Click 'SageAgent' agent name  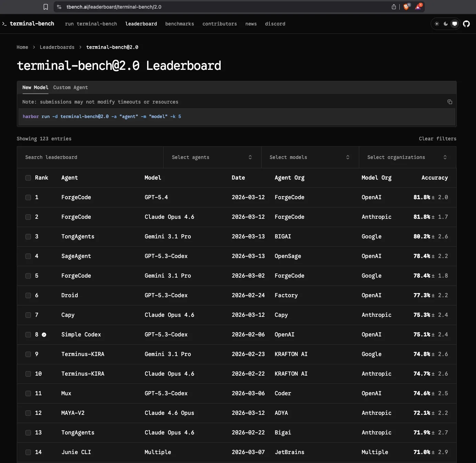[x=76, y=256]
